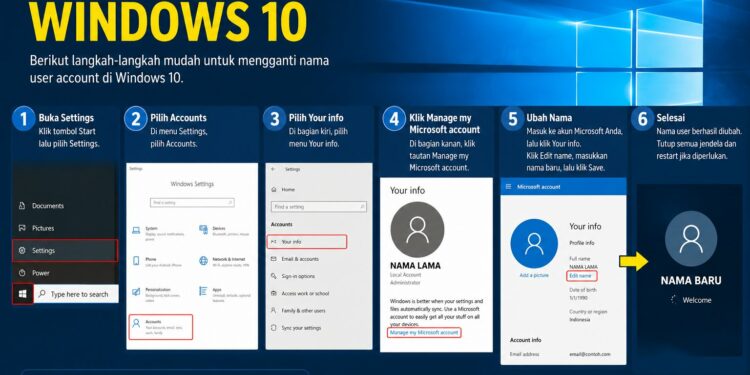
Task: Click the blue profile picture circle
Action: [x=534, y=243]
